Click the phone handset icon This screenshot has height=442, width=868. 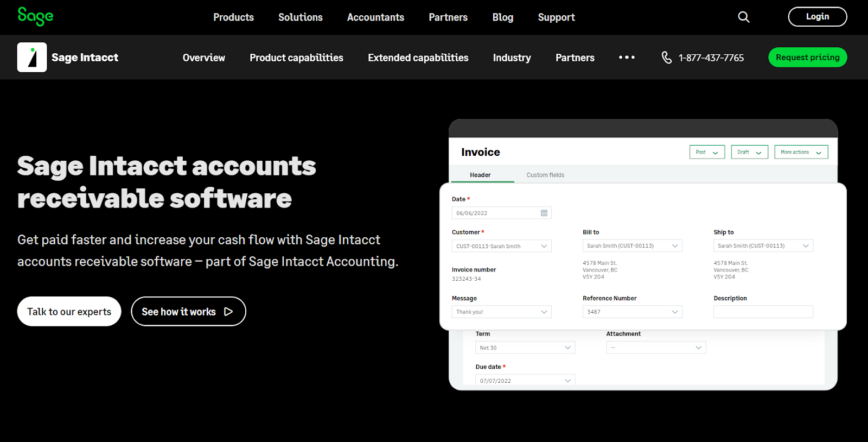pos(667,57)
